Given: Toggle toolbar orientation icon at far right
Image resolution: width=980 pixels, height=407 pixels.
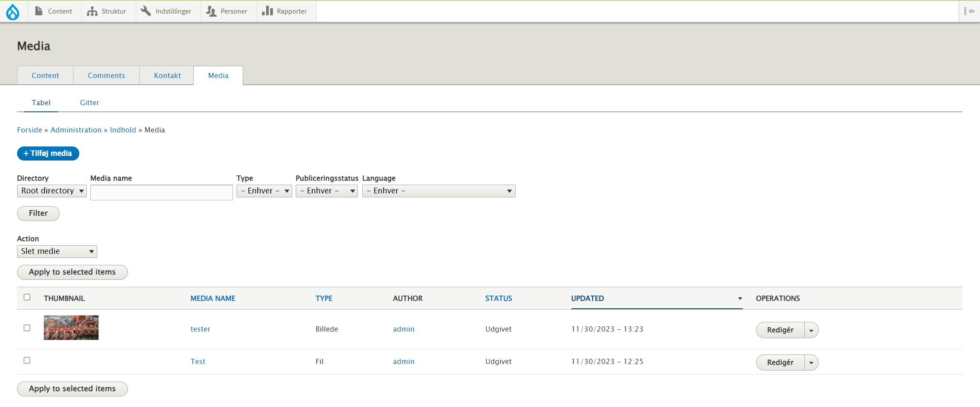Looking at the screenshot, I should point(969,11).
